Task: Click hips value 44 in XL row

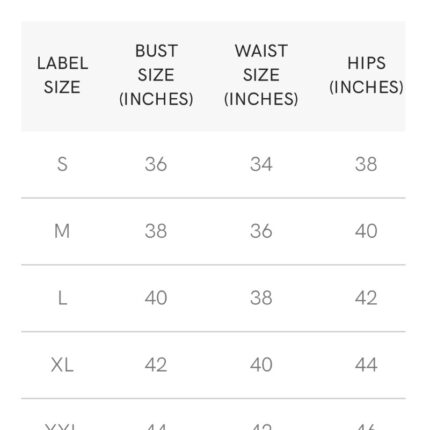Action: click(x=366, y=365)
